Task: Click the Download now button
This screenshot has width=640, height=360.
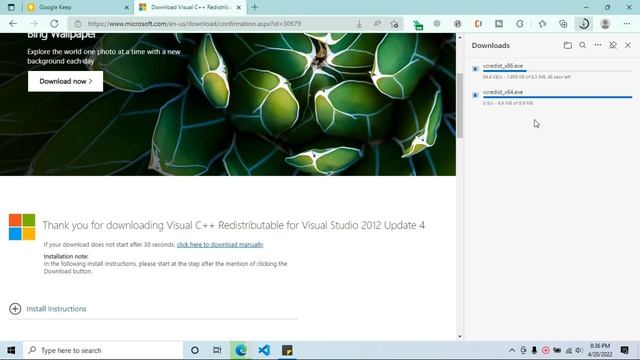Action: pos(65,81)
